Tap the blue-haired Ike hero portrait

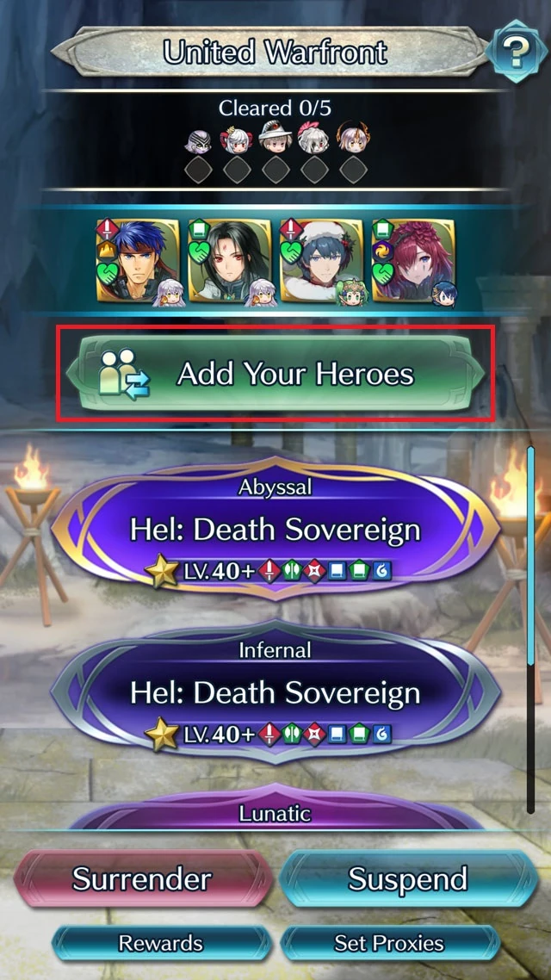138,260
